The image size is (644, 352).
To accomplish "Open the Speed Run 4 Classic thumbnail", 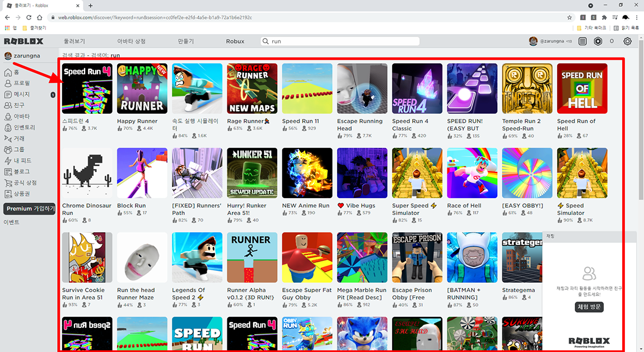I will (x=417, y=88).
